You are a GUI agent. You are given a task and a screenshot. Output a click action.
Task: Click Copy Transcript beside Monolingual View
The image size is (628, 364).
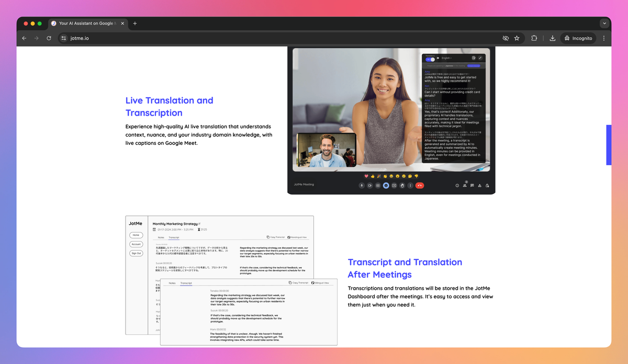pyautogui.click(x=276, y=237)
